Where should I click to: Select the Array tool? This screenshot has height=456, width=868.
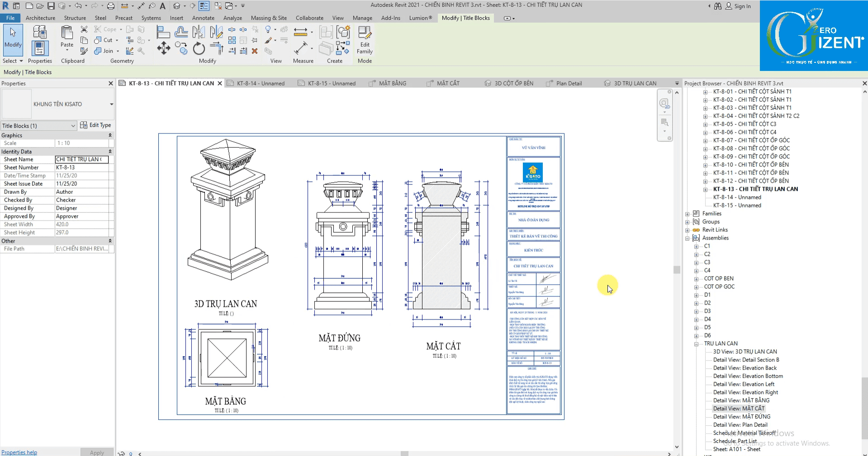[x=232, y=40]
